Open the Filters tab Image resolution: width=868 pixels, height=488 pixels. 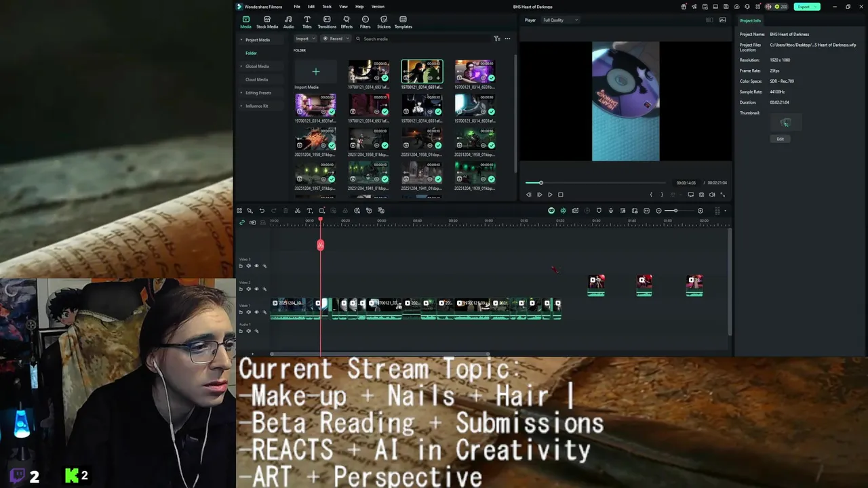pyautogui.click(x=366, y=22)
